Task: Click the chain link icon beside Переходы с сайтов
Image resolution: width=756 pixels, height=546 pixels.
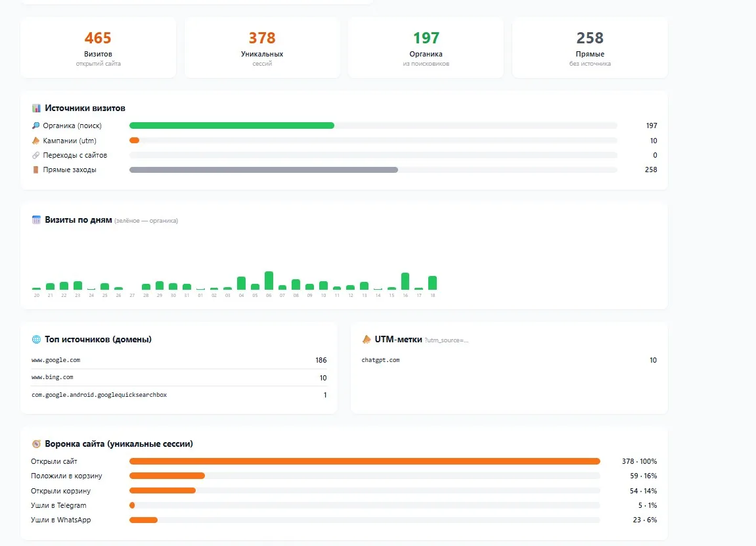Action: pos(35,155)
